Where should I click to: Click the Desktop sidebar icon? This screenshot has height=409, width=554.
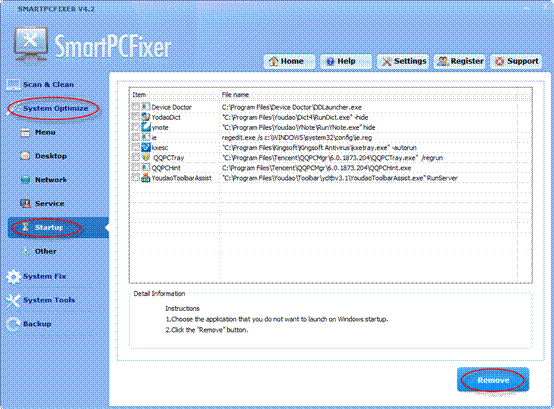(x=25, y=156)
